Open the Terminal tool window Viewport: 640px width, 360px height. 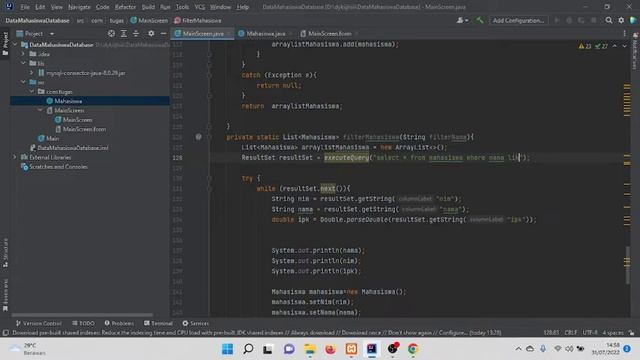158,323
